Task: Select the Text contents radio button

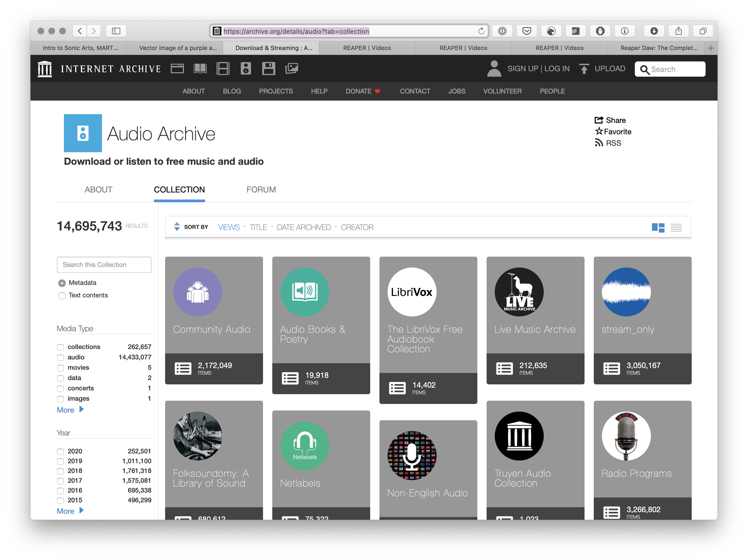Action: (x=62, y=296)
